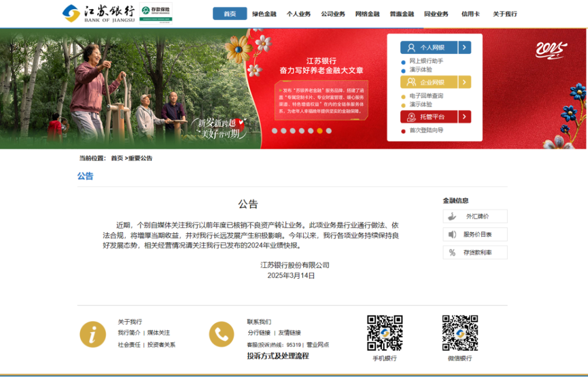Click the 首页 breadcrumb link
Viewport: 588px width, 377px height.
click(x=117, y=158)
